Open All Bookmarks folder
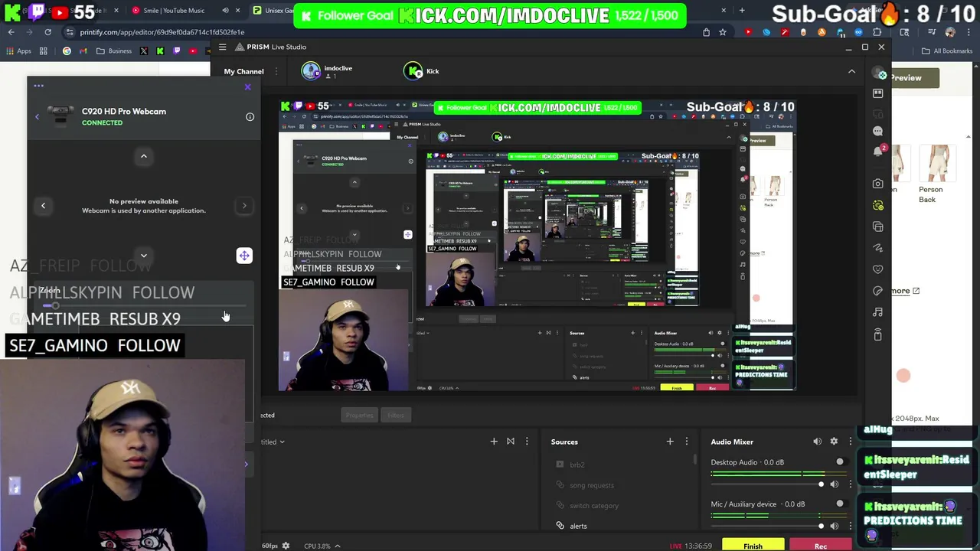 pyautogui.click(x=947, y=51)
